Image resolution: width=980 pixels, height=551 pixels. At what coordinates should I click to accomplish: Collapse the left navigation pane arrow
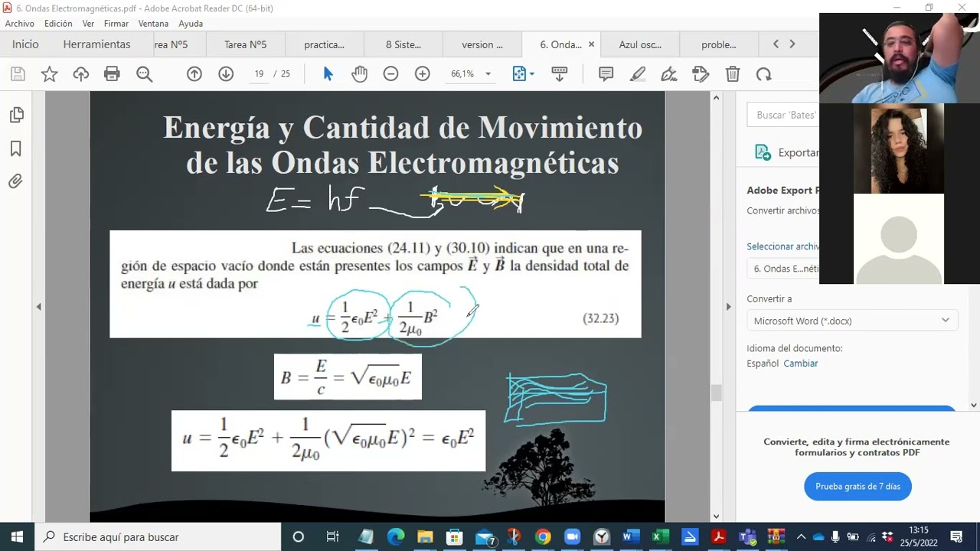tap(39, 307)
